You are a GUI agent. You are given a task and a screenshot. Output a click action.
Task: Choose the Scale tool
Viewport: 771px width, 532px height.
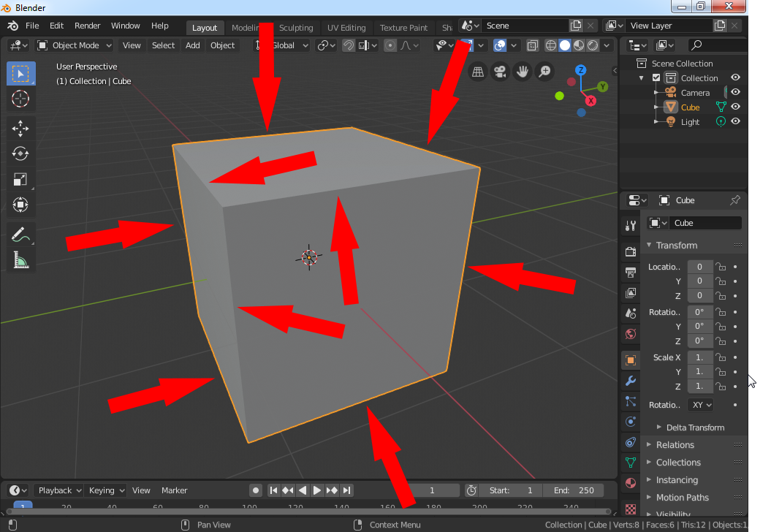point(20,179)
